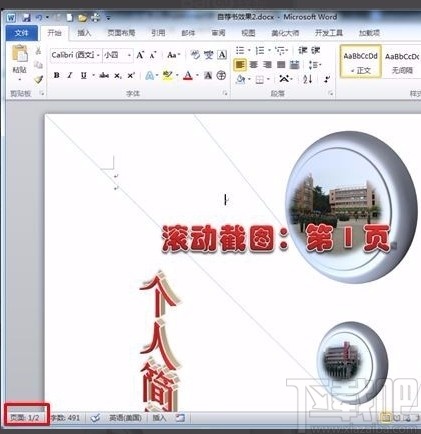Open the 开发工具 (Developer) tab

point(329,33)
